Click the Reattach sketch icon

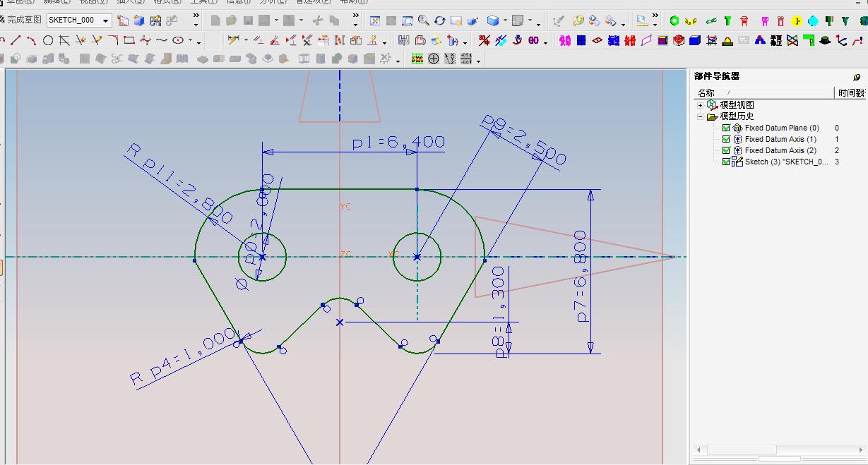(x=156, y=20)
